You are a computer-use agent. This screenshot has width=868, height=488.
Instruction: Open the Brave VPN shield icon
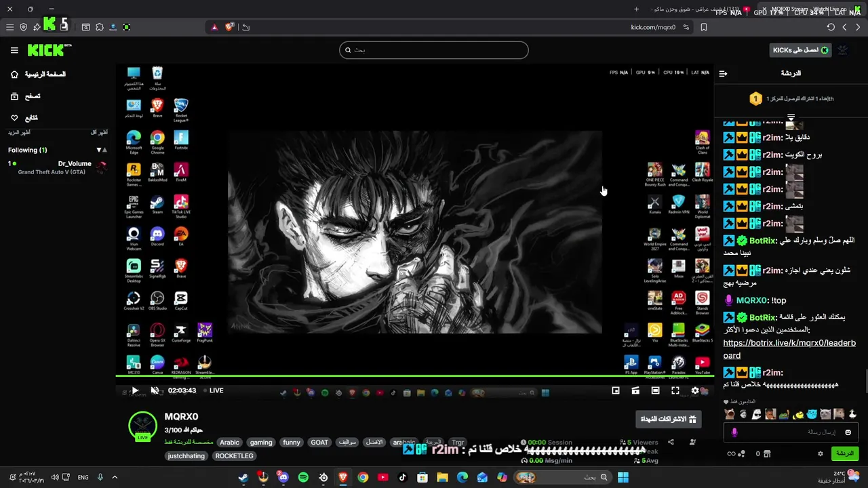click(x=24, y=27)
